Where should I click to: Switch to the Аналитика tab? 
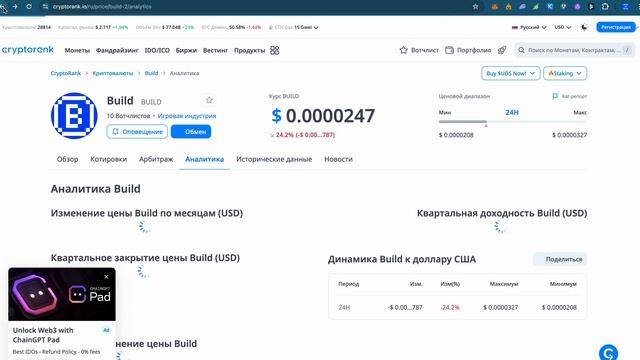(x=204, y=159)
